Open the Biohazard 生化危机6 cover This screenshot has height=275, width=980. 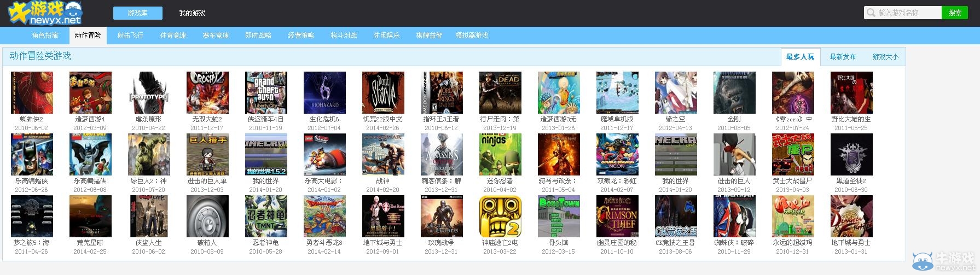click(324, 92)
